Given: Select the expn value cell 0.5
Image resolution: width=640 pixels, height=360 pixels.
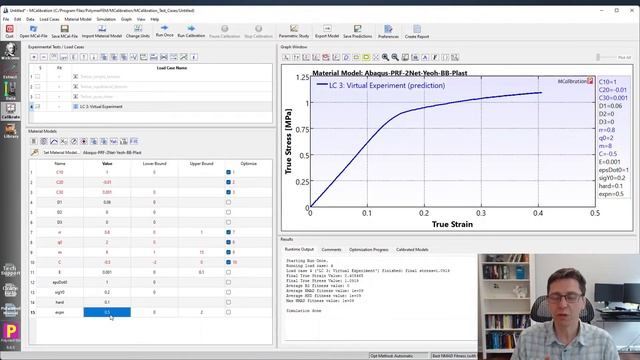Looking at the screenshot, I should [107, 312].
